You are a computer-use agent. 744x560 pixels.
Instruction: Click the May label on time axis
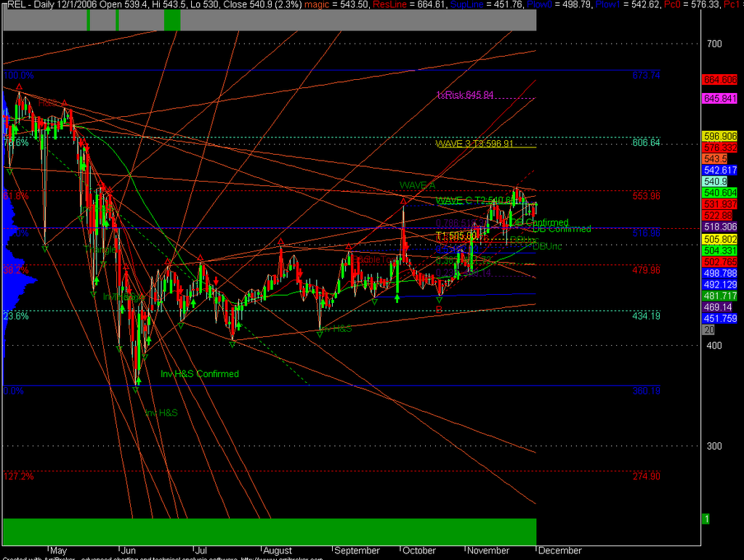pyautogui.click(x=58, y=551)
